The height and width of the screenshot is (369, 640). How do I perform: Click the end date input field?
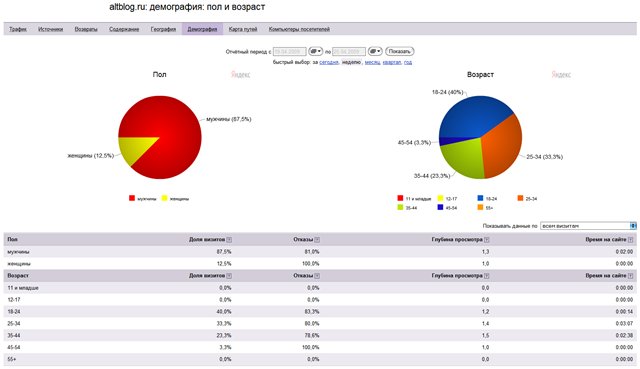[x=349, y=51]
